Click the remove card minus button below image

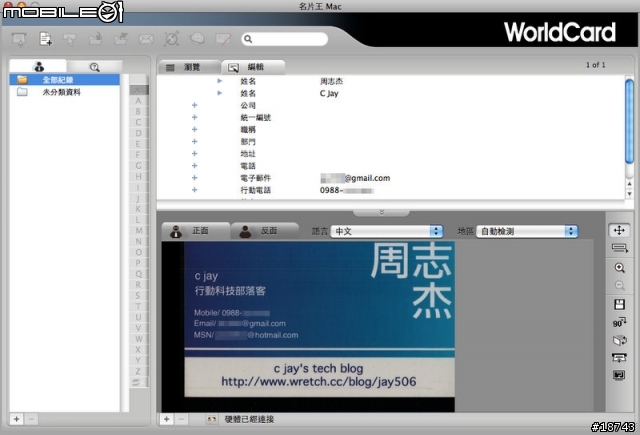181,419
